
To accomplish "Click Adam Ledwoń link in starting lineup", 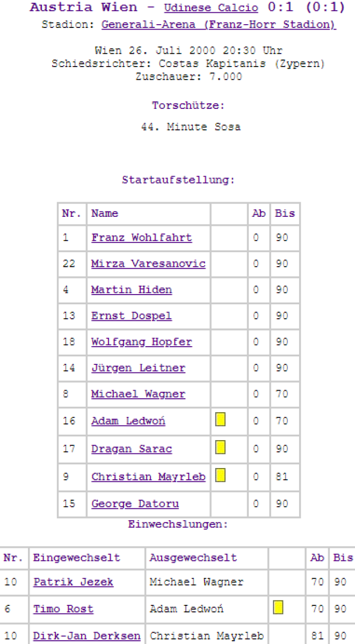I will coord(128,421).
